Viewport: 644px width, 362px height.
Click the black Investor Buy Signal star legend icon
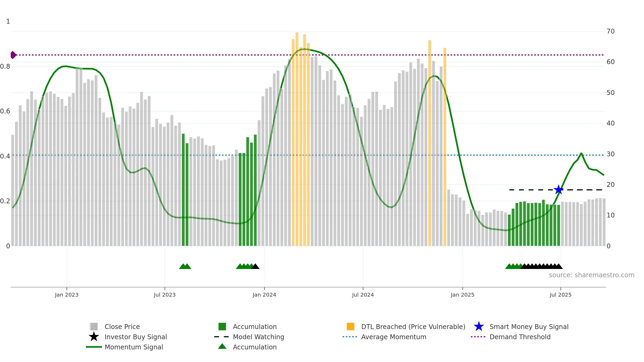pyautogui.click(x=94, y=337)
